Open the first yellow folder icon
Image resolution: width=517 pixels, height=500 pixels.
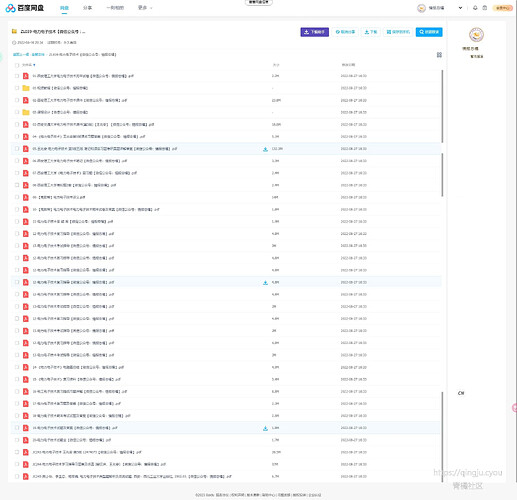tap(26, 88)
